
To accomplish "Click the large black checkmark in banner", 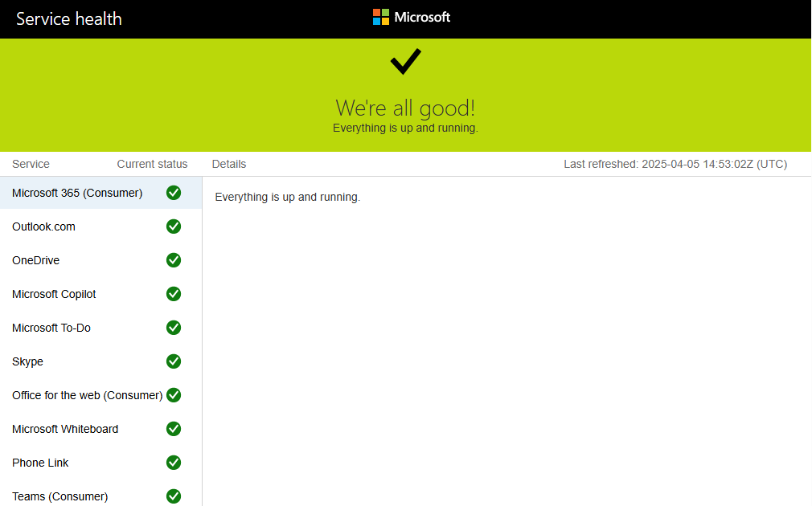I will pos(405,62).
